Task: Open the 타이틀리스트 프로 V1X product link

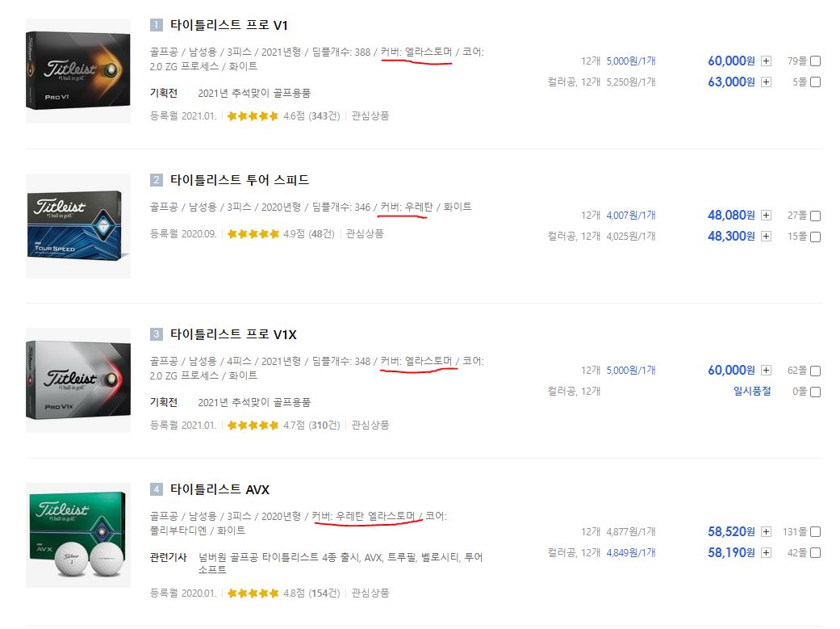Action: click(233, 334)
